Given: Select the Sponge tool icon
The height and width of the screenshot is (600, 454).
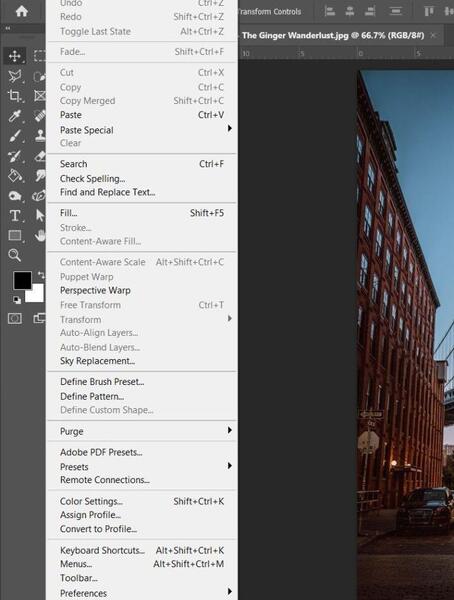Looking at the screenshot, I should (15, 196).
